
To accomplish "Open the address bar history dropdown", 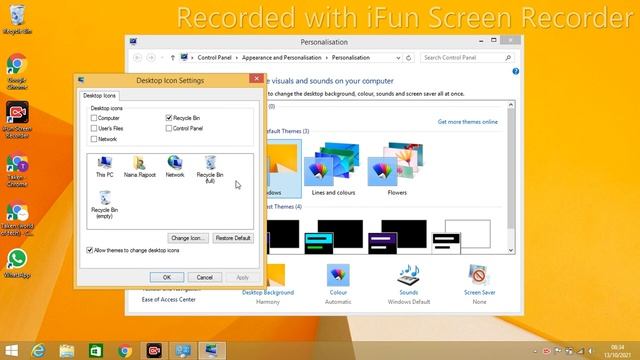I will [x=398, y=58].
